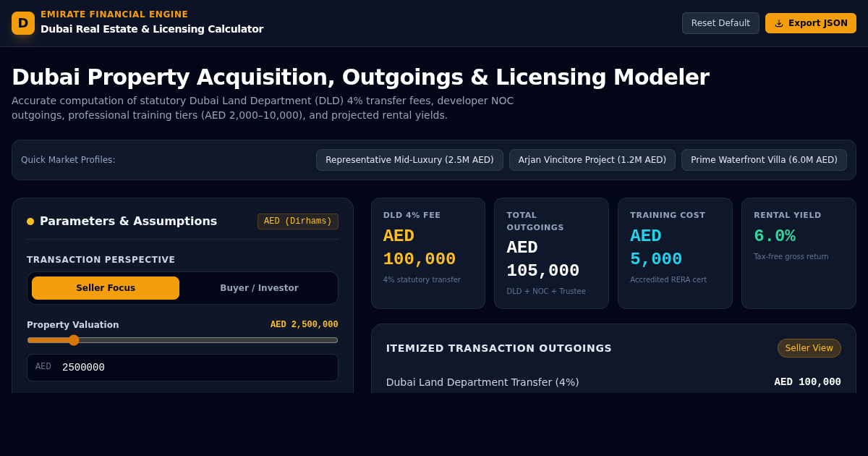The height and width of the screenshot is (456, 868).
Task: Choose Prime Waterfront Villa (6.0M AED) profile
Action: click(764, 160)
